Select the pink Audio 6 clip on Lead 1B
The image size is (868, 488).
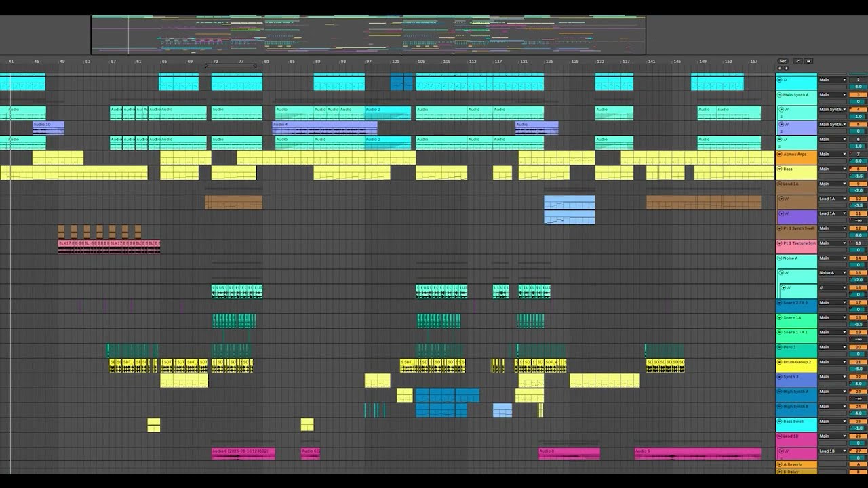coord(243,453)
